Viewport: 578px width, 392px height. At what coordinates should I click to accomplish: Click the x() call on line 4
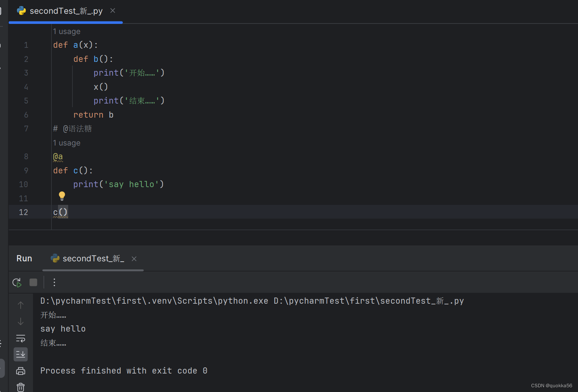(101, 87)
